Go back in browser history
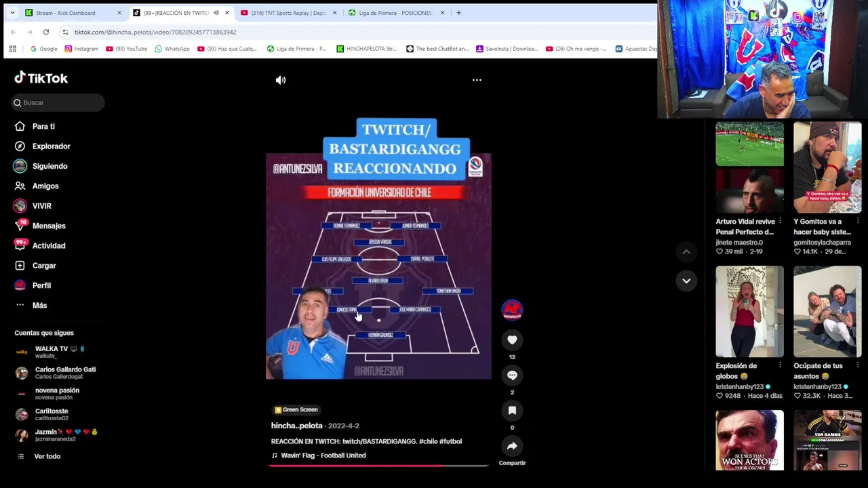 pos(14,32)
